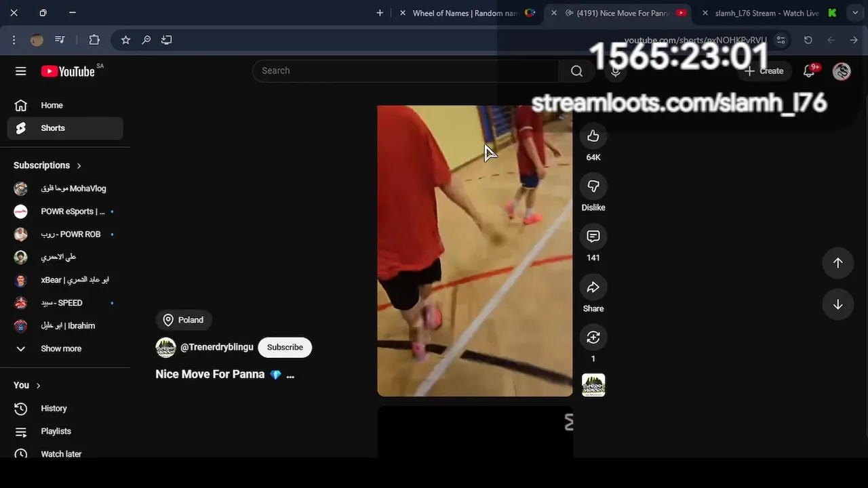The image size is (868, 488).
Task: Go to the next short with down arrow
Action: pos(837,304)
